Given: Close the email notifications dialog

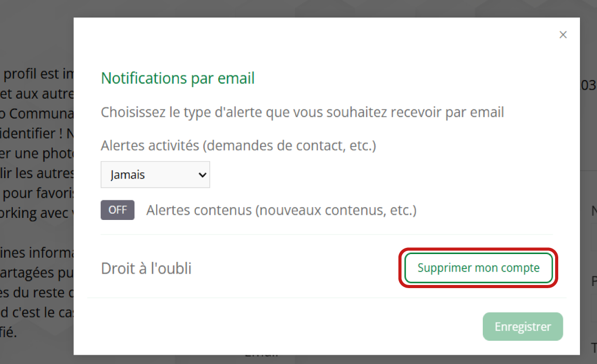Looking at the screenshot, I should click(563, 35).
